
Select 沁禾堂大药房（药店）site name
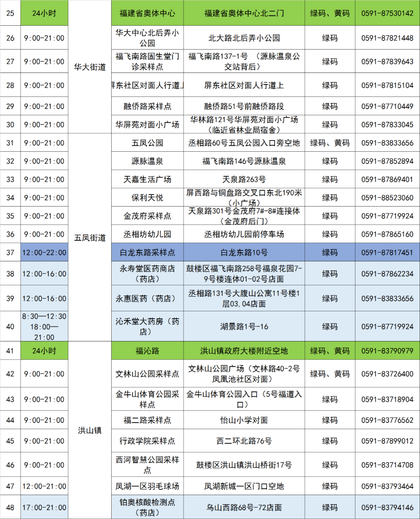point(147,323)
